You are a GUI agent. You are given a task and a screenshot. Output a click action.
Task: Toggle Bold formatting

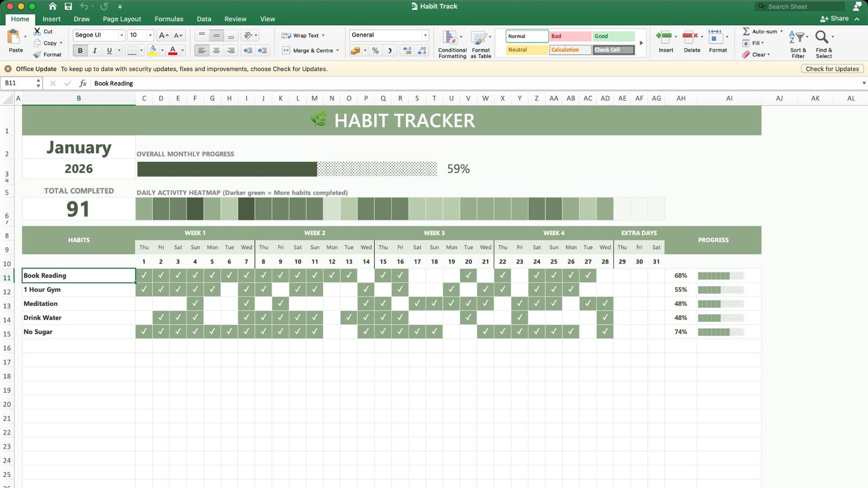[80, 50]
